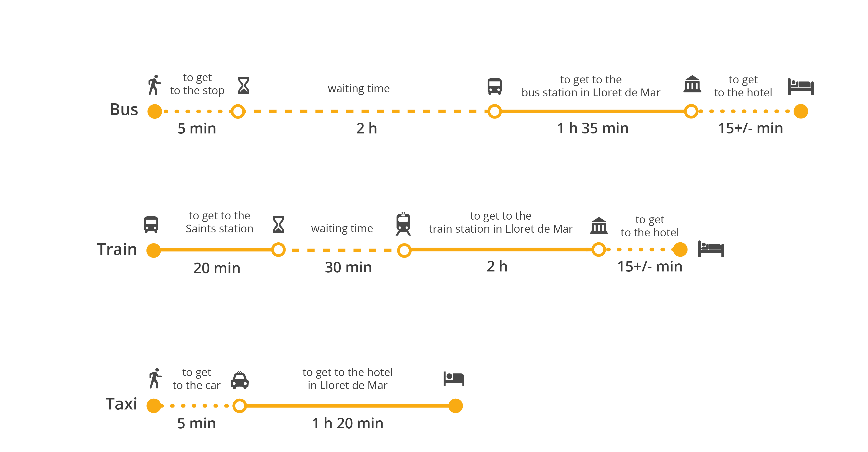This screenshot has width=868, height=452.
Task: Click the station building icon in Bus row
Action: click(692, 84)
